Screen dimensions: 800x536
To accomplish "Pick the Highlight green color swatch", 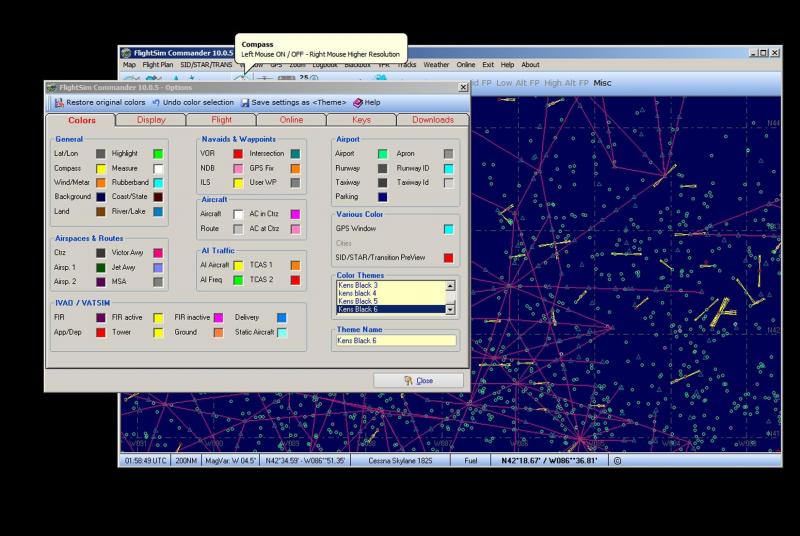I will (158, 154).
